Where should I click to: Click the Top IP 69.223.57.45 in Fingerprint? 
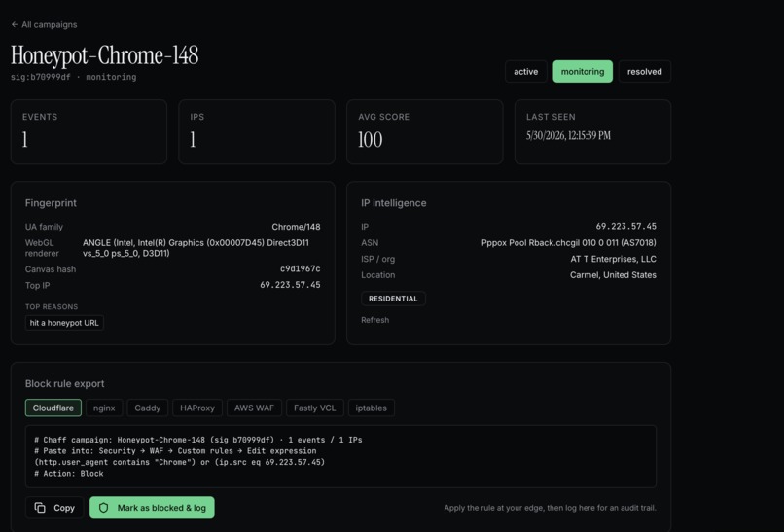tap(290, 285)
